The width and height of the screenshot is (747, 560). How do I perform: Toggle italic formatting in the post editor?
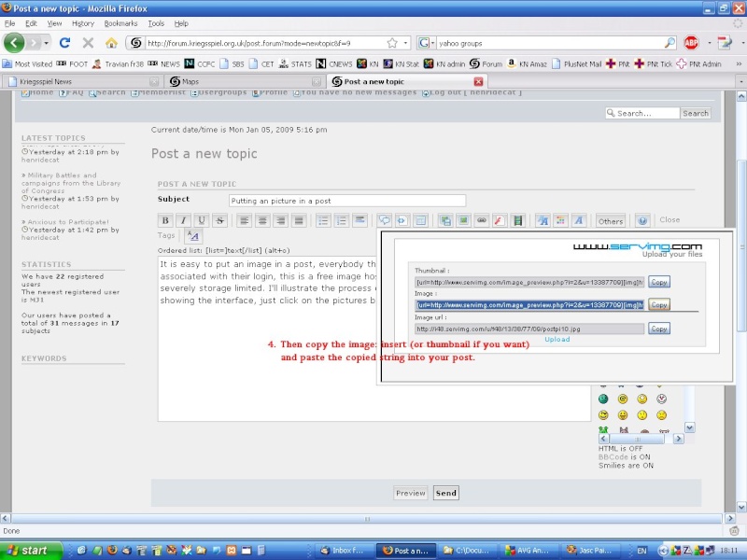point(183,220)
